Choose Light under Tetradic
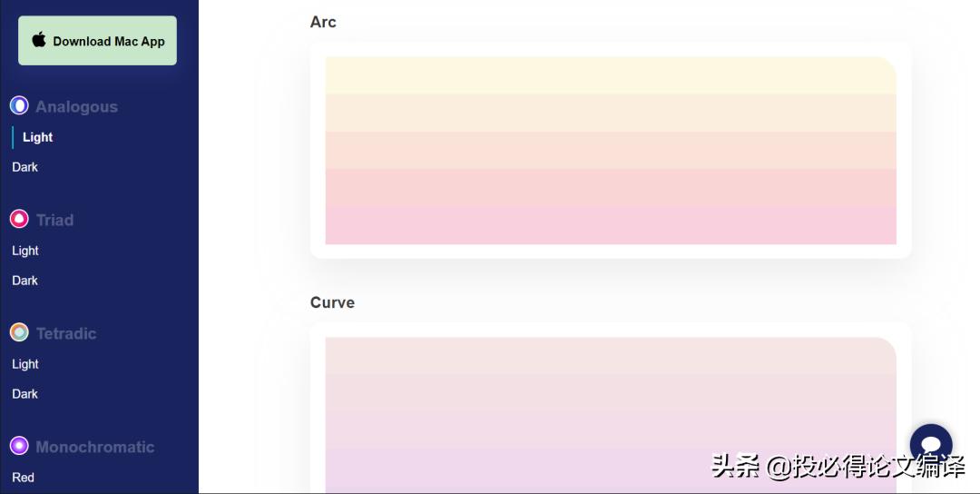Screen dimensions: 980x494 pos(25,364)
